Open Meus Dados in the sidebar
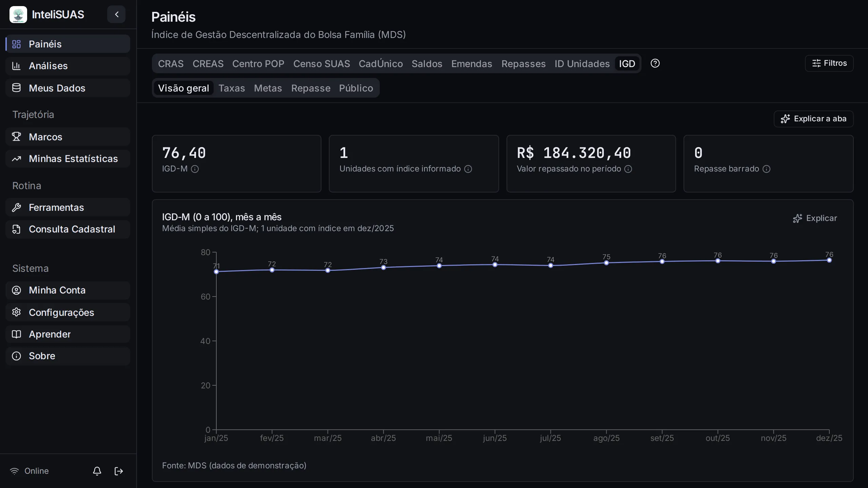Screen dimensions: 868x488 click(68, 88)
